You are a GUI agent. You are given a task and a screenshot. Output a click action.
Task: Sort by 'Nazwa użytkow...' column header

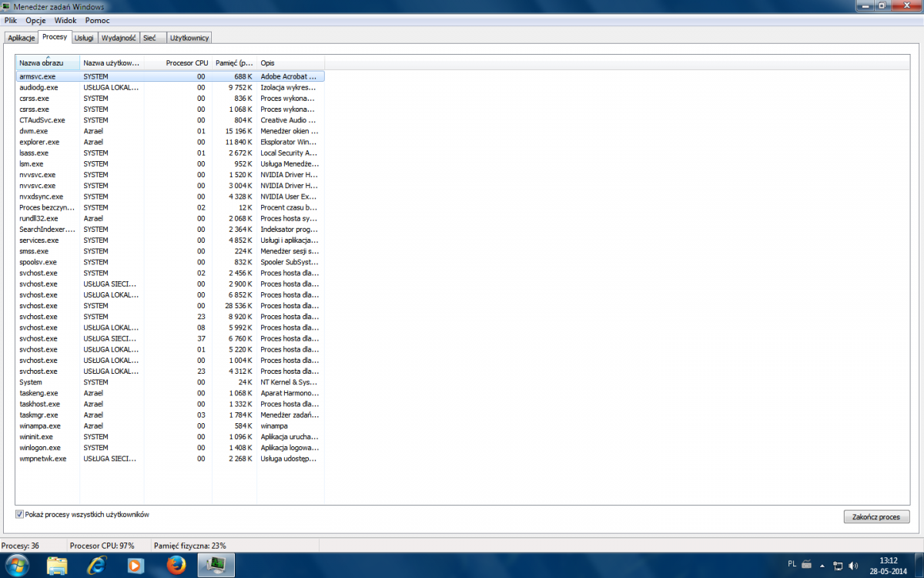112,62
